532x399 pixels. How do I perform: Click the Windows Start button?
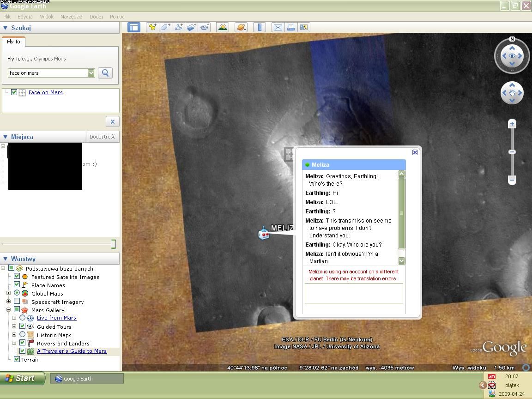click(x=22, y=378)
